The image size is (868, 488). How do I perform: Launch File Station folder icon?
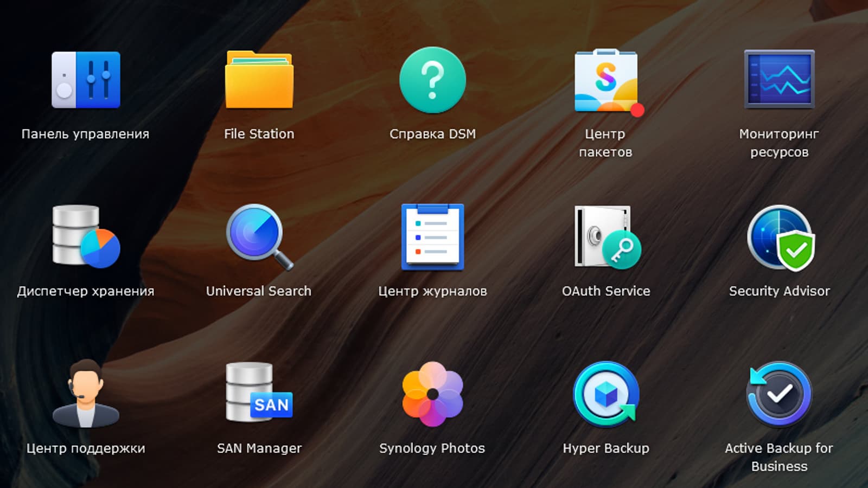point(259,80)
